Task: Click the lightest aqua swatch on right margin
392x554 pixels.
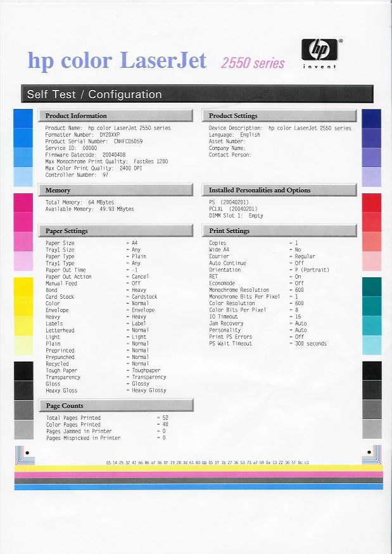Action: click(372, 345)
